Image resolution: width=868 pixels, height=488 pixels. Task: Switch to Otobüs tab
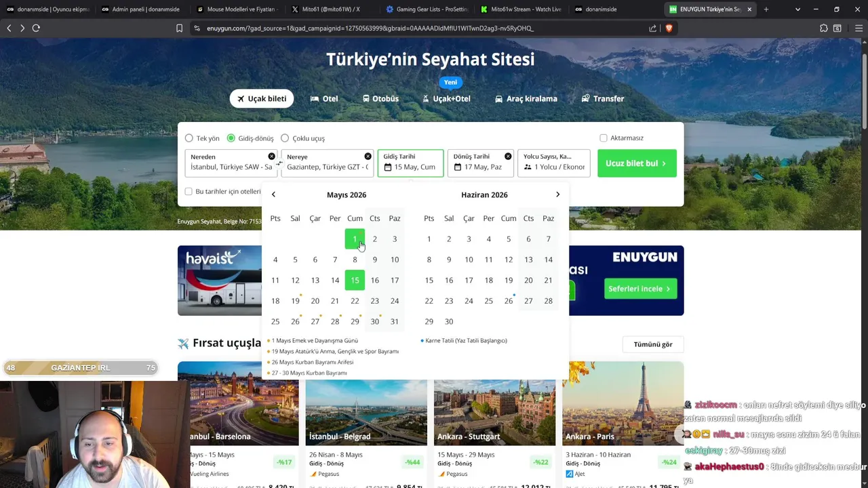click(x=380, y=98)
